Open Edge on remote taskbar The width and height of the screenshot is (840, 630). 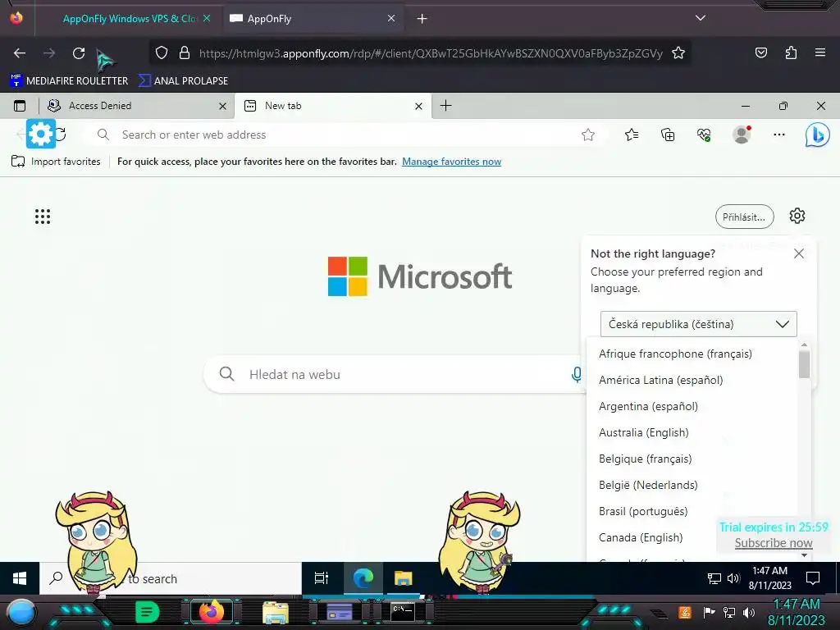(x=363, y=578)
